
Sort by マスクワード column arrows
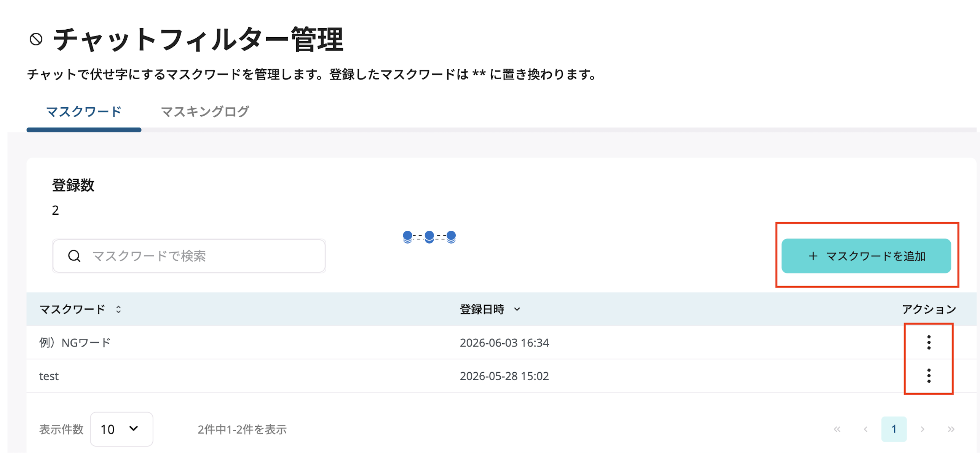(x=118, y=309)
